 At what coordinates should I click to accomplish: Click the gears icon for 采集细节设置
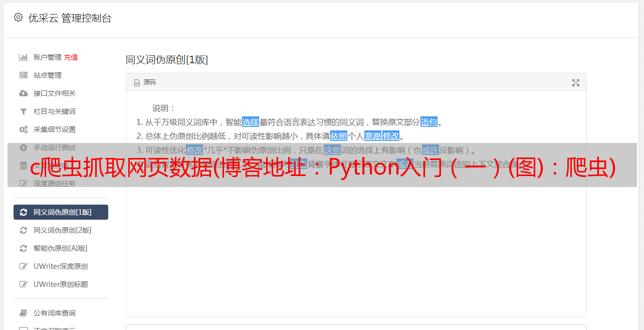(23, 129)
